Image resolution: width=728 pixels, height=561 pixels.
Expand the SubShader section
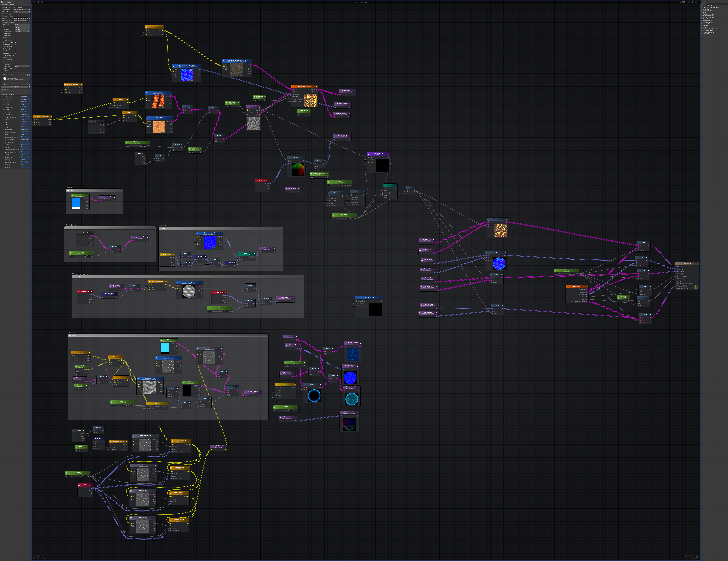[x=6, y=90]
